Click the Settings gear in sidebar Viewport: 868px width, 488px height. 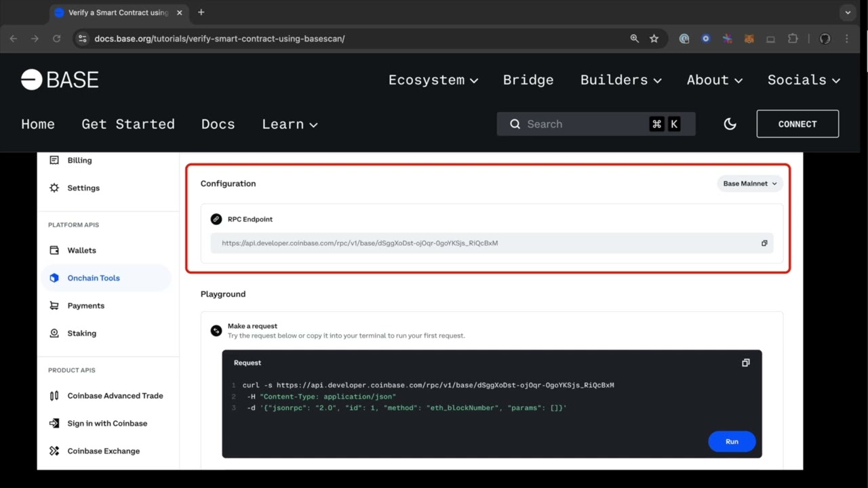54,188
